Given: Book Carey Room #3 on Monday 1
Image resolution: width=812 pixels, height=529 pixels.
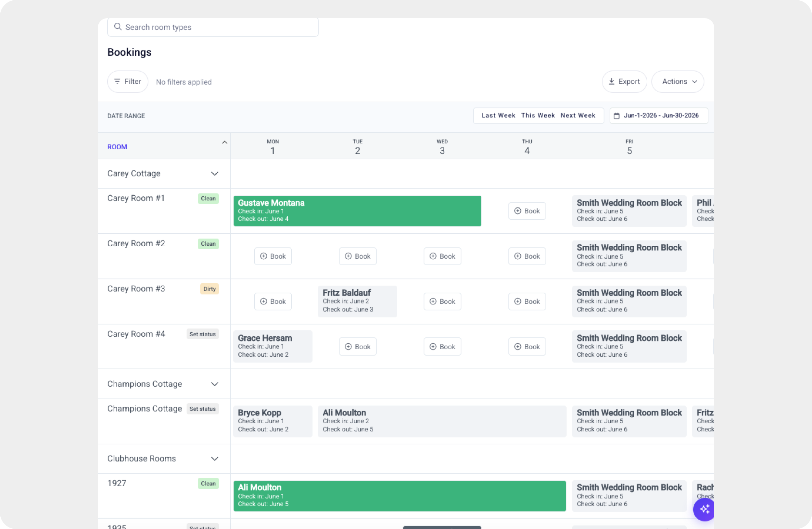Looking at the screenshot, I should [273, 301].
